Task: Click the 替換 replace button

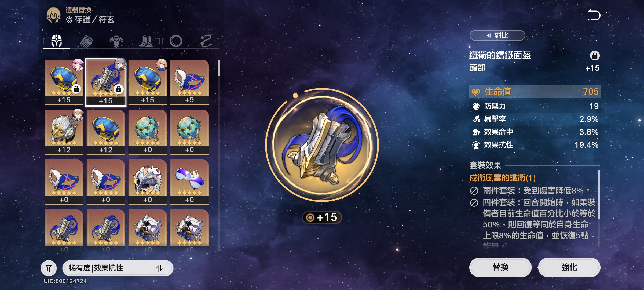Action: tap(500, 267)
